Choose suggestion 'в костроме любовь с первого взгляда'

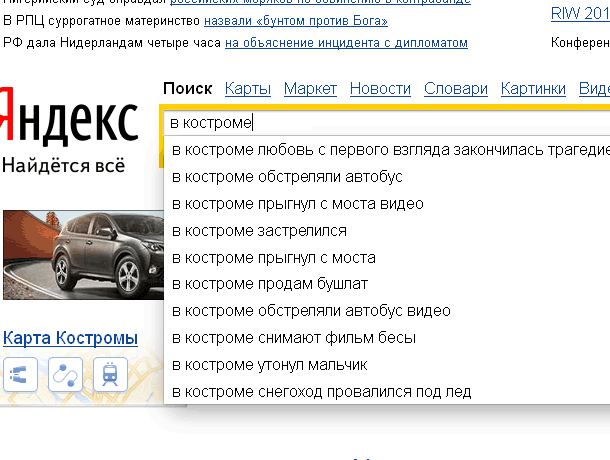point(387,150)
